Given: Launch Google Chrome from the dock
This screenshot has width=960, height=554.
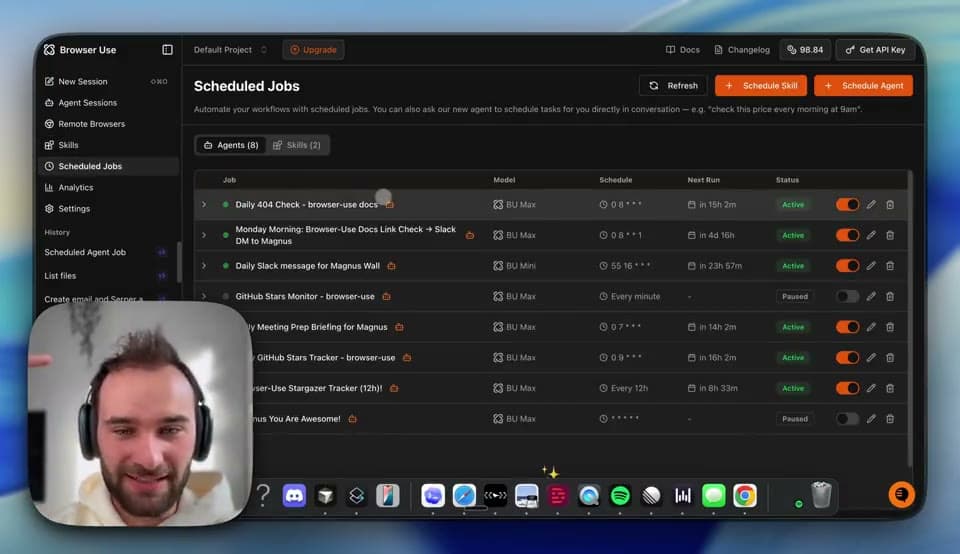Looking at the screenshot, I should (x=744, y=495).
